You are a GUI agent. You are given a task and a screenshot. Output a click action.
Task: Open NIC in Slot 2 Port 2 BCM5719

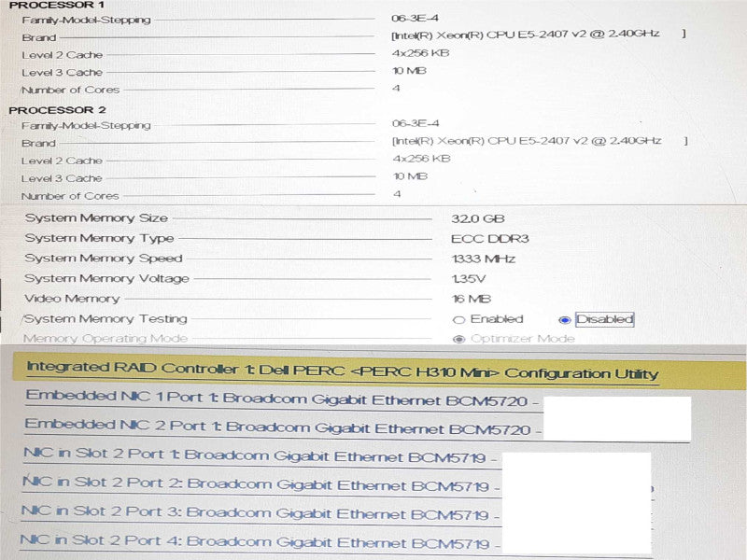coord(261,483)
